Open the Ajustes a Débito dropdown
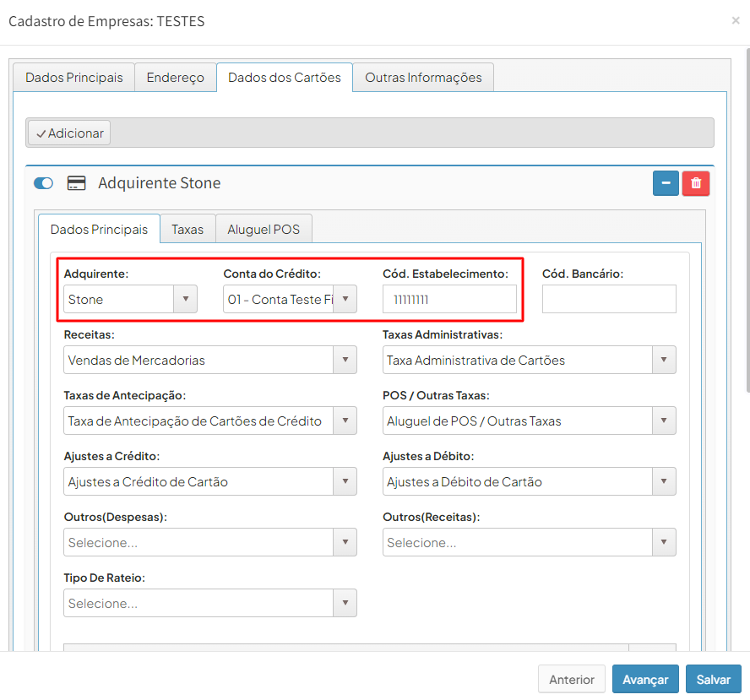750x700 pixels. [665, 480]
